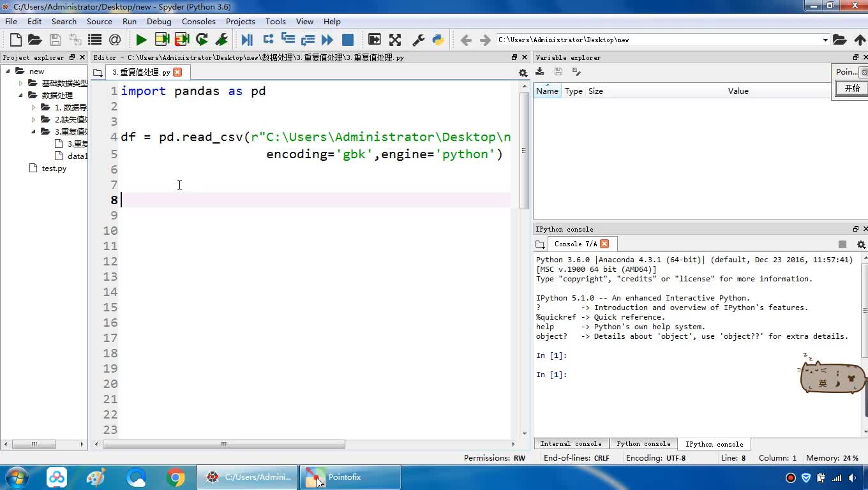Viewport: 868px width, 490px height.
Task: Click the 开始 button
Action: point(852,88)
